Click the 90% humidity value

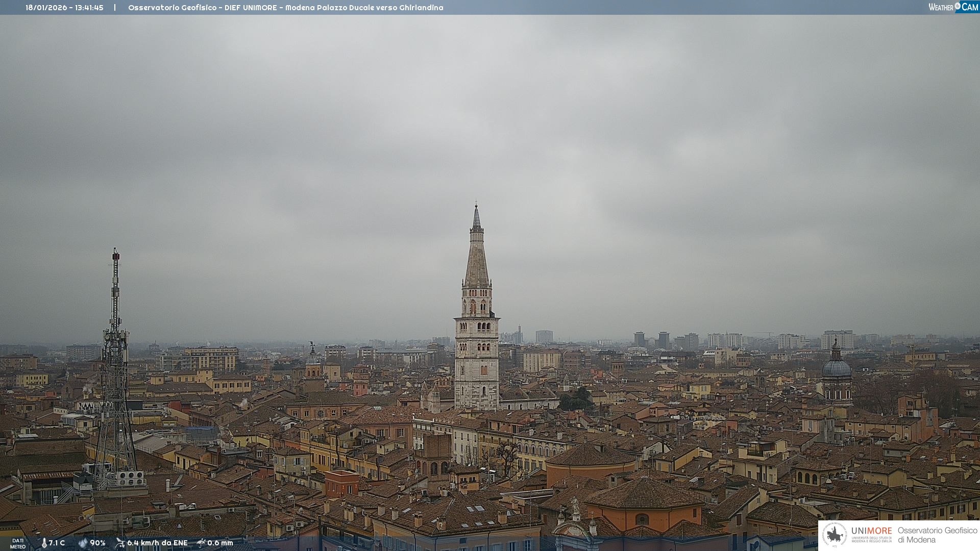pyautogui.click(x=97, y=543)
